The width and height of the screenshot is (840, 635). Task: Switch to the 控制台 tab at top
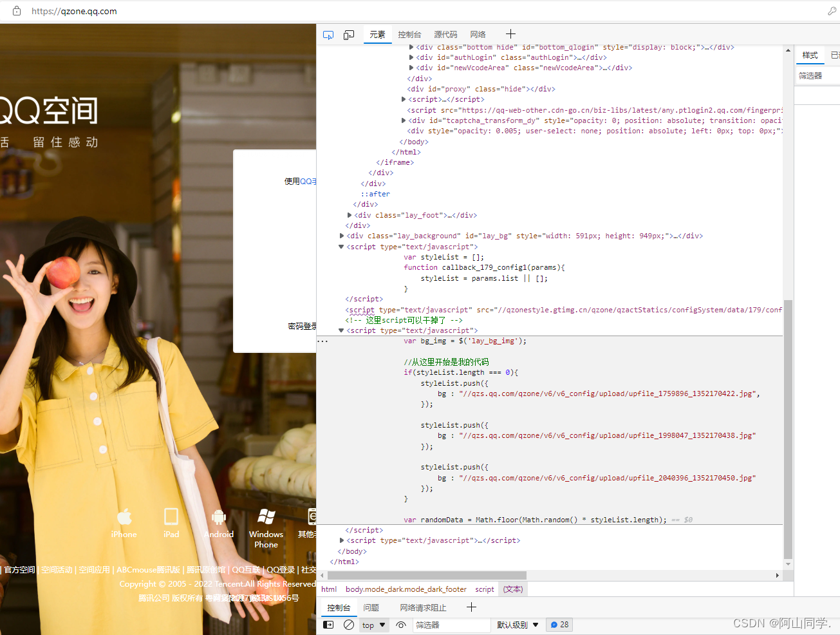point(409,35)
